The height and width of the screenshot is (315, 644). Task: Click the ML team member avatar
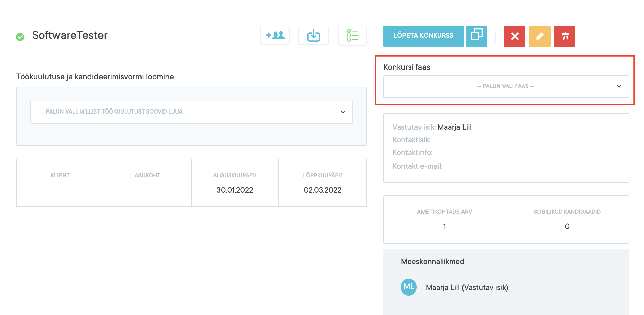pyautogui.click(x=409, y=287)
